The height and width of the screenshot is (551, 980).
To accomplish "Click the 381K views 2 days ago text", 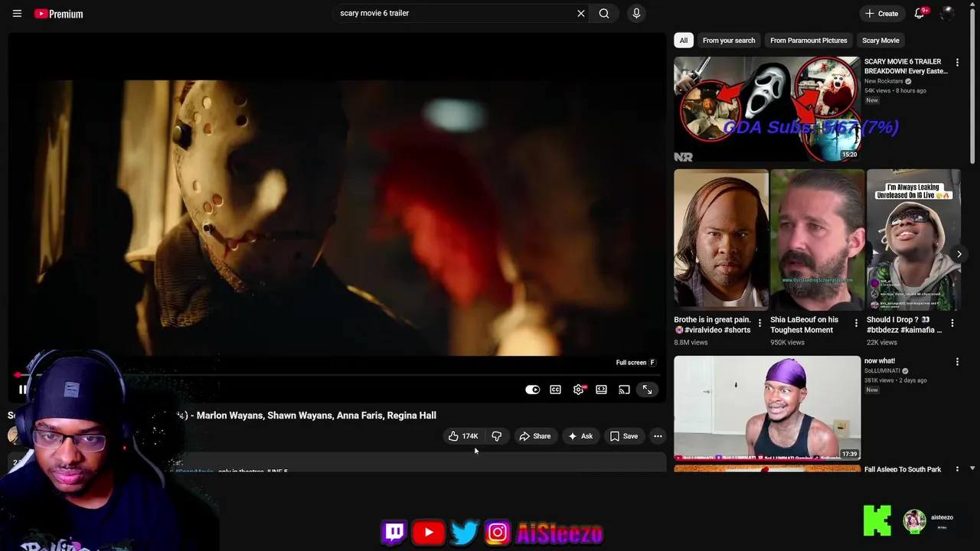I will [x=896, y=380].
